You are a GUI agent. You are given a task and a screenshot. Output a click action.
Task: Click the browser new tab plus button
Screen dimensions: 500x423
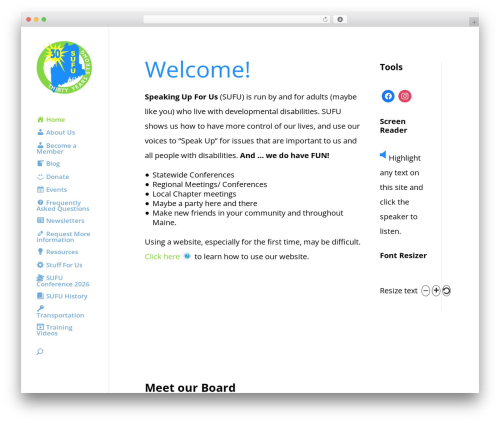474,22
